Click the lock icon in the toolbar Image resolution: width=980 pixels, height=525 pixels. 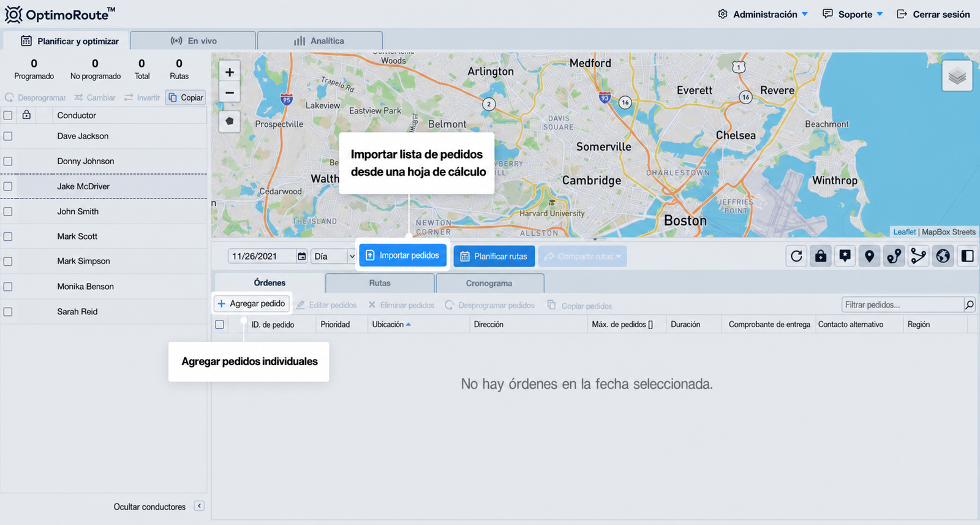tap(821, 256)
